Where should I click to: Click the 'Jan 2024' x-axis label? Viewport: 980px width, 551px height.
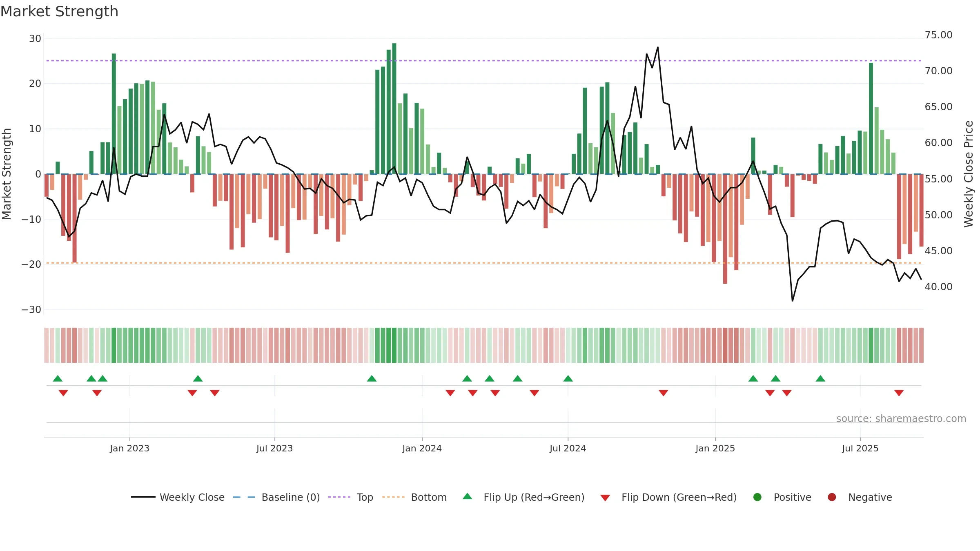tap(422, 449)
